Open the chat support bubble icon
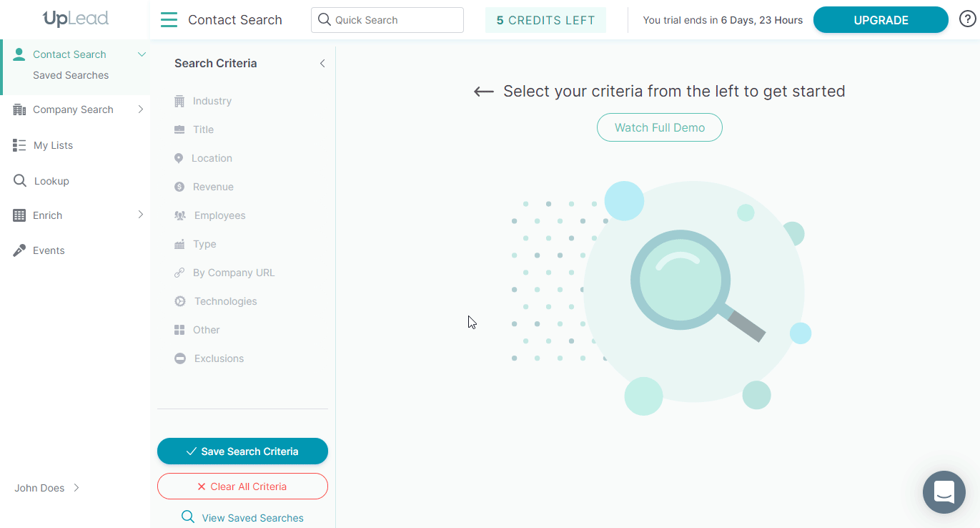The width and height of the screenshot is (980, 528). (944, 492)
